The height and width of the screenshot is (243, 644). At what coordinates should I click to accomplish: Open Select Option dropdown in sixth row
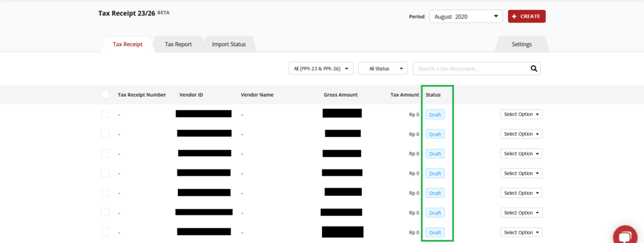[x=521, y=213]
